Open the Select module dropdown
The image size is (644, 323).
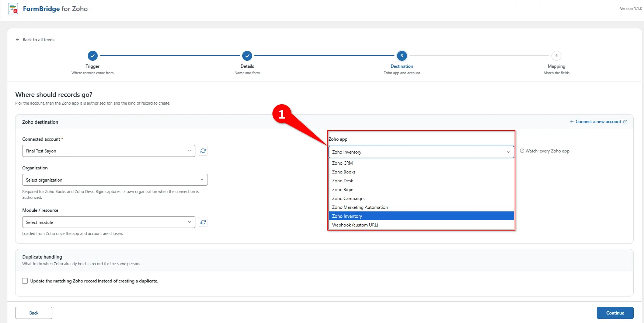[109, 222]
